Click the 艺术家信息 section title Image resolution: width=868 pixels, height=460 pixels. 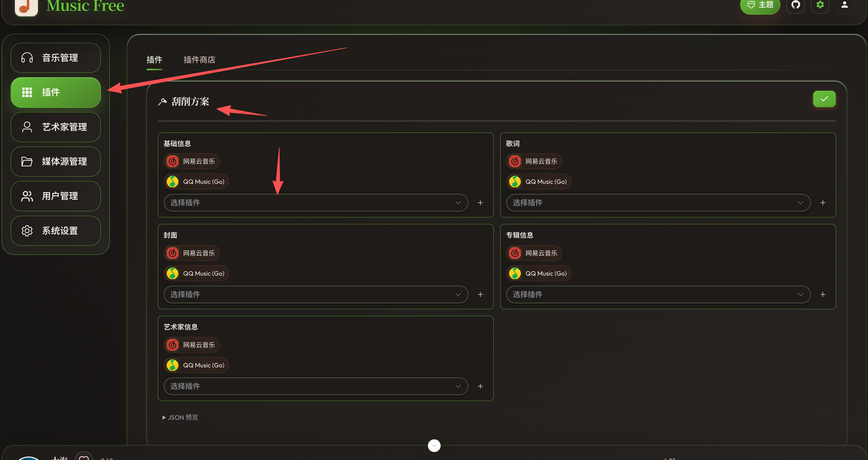181,327
